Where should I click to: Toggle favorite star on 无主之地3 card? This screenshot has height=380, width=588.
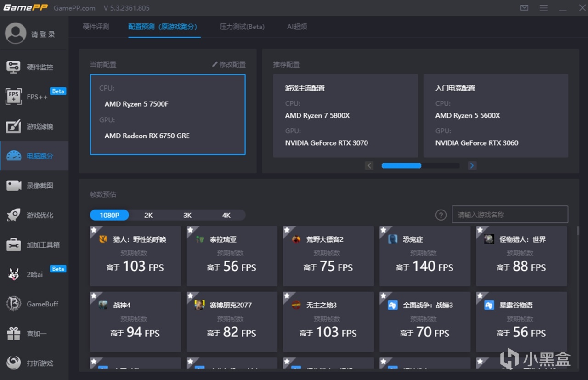pyautogui.click(x=287, y=295)
